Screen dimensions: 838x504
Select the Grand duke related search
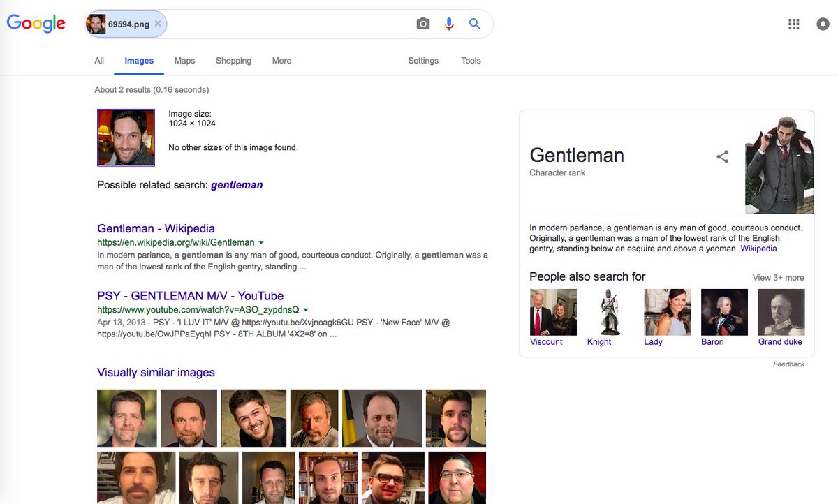pyautogui.click(x=781, y=317)
